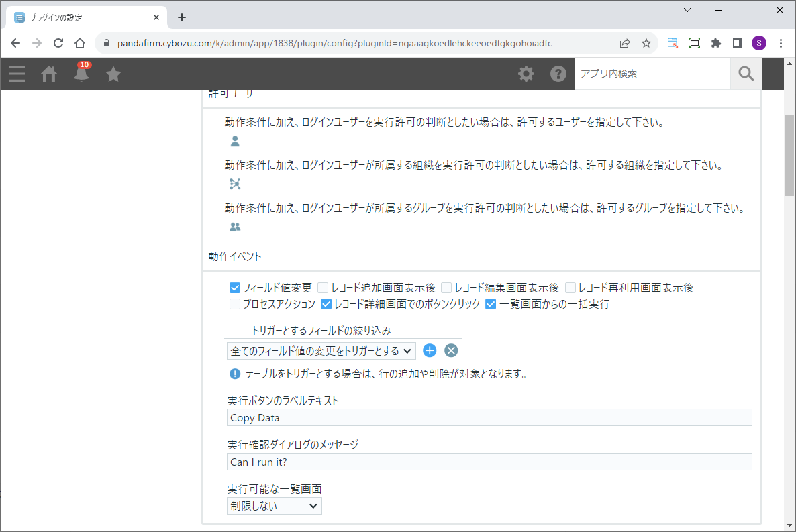Pick permitted group with group icon
The image size is (796, 532).
tap(235, 227)
